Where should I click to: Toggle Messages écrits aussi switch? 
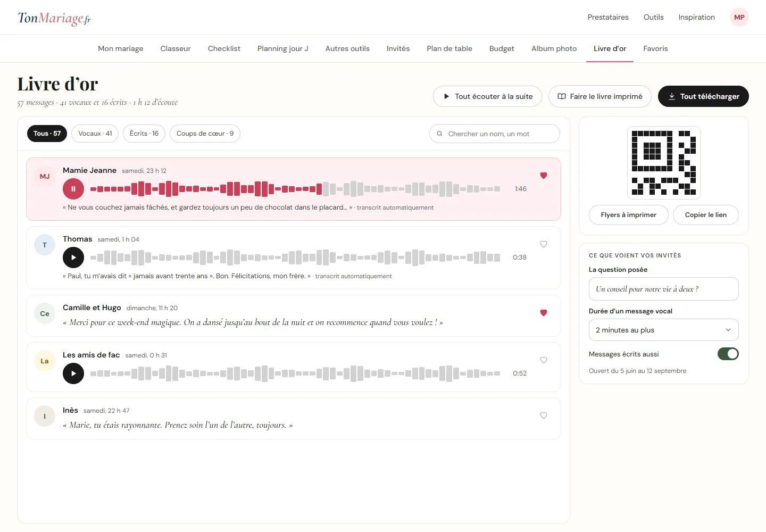[x=728, y=354]
